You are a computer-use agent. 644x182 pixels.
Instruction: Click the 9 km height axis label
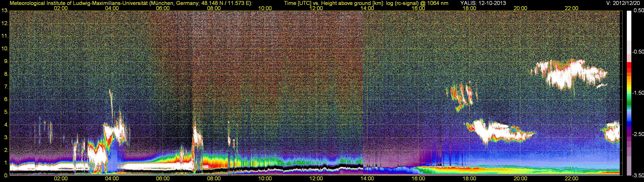pos(6,61)
